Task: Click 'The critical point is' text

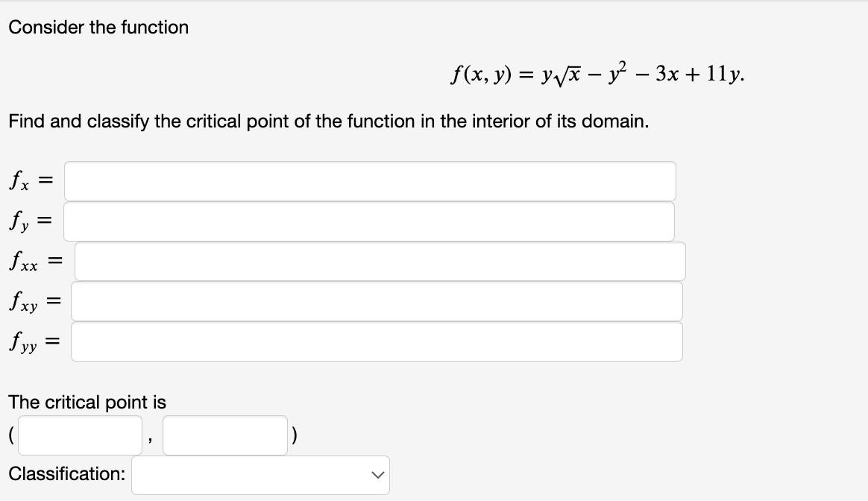Action: (x=87, y=402)
